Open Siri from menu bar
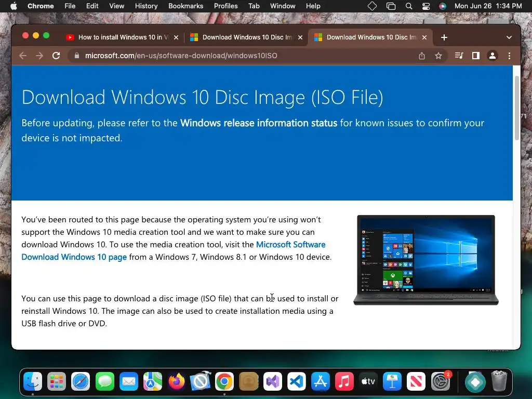The image size is (532, 399). [443, 6]
